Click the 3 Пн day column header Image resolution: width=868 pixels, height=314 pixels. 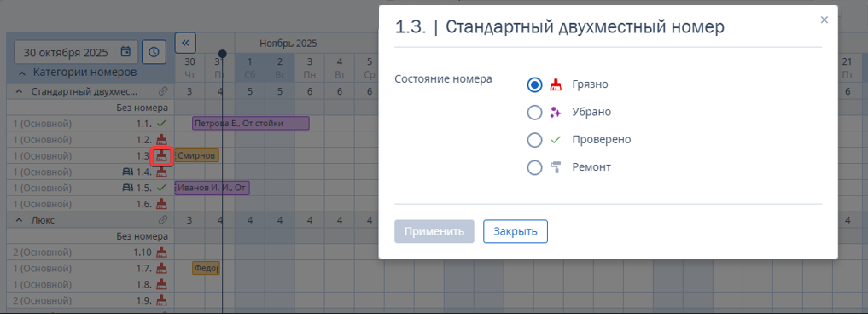point(310,67)
